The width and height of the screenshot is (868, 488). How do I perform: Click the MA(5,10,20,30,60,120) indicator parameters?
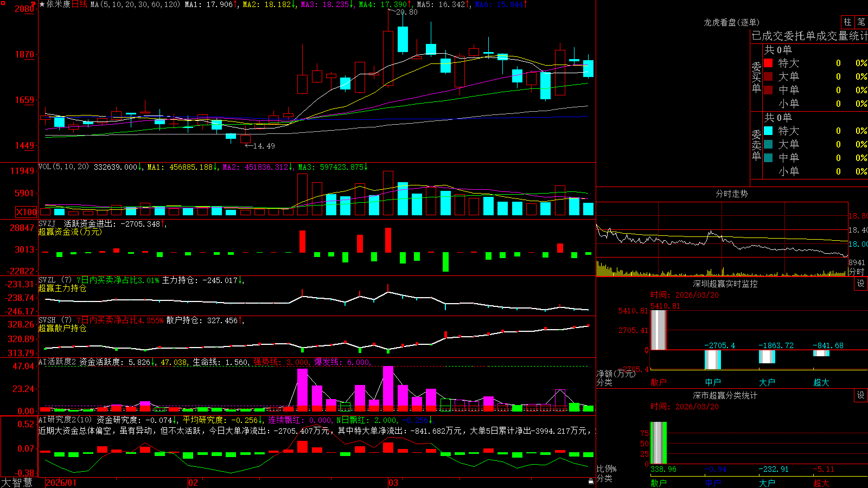tap(135, 4)
